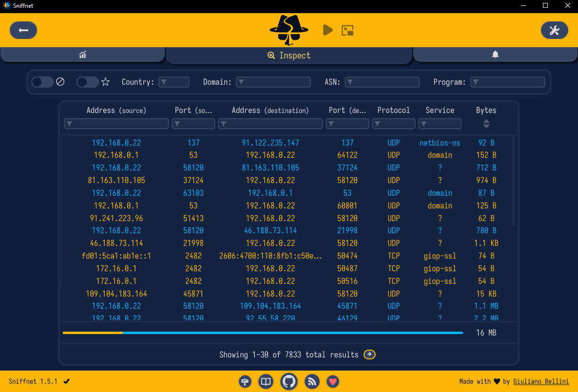Image resolution: width=578 pixels, height=392 pixels.
Task: Focus the Country filter field
Action: pos(174,82)
